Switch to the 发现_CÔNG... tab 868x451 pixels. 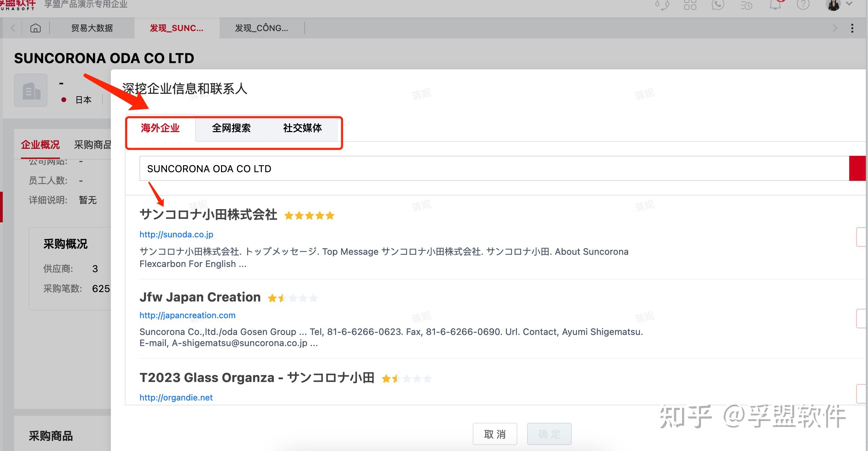261,28
